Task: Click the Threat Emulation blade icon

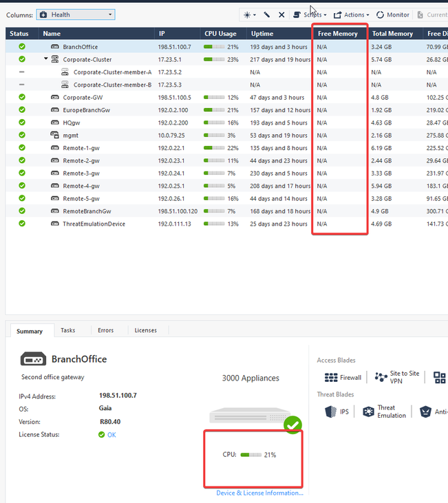Action: coord(368,411)
